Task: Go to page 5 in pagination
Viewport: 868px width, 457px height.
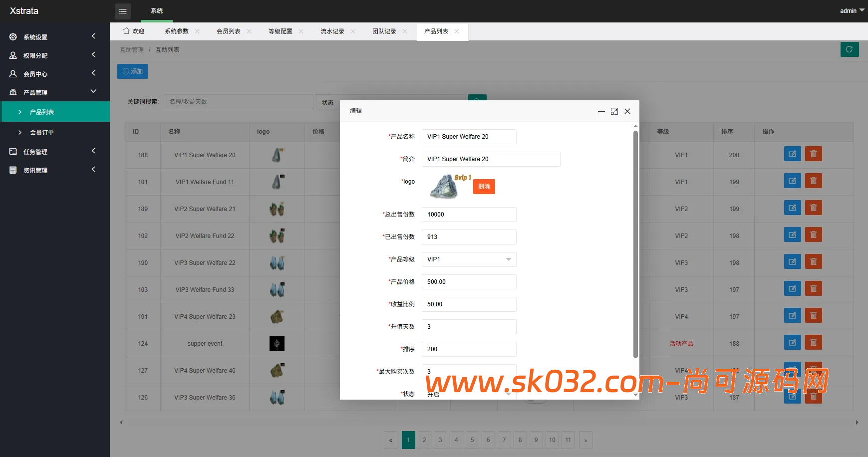Action: click(x=472, y=440)
